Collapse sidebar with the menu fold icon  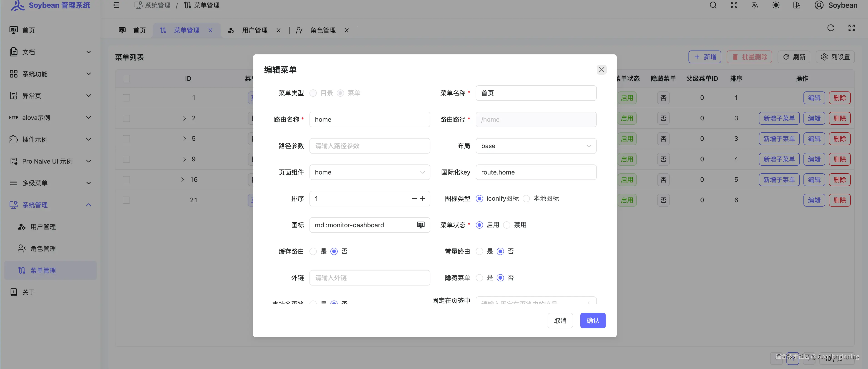pyautogui.click(x=116, y=5)
